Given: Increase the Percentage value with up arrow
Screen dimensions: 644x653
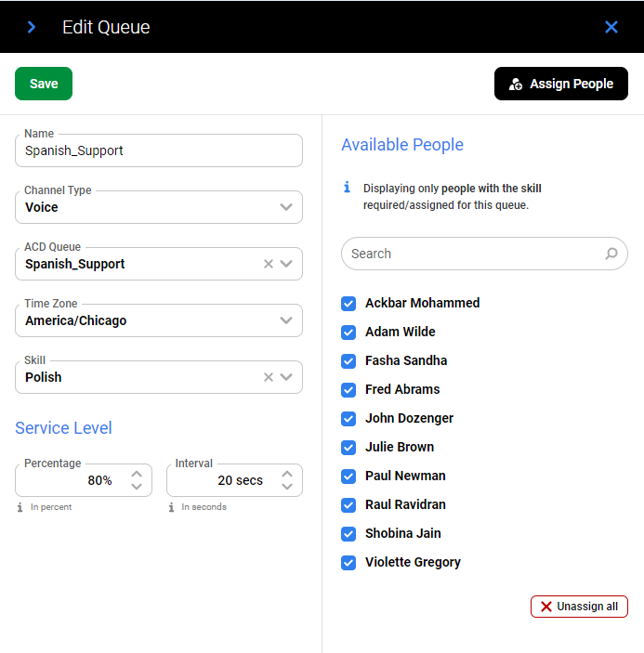Looking at the screenshot, I should 137,474.
